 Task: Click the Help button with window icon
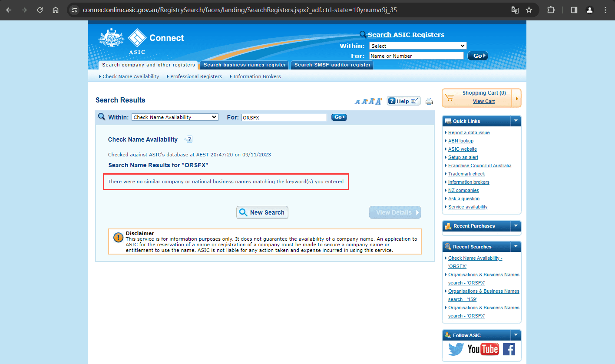pos(403,101)
